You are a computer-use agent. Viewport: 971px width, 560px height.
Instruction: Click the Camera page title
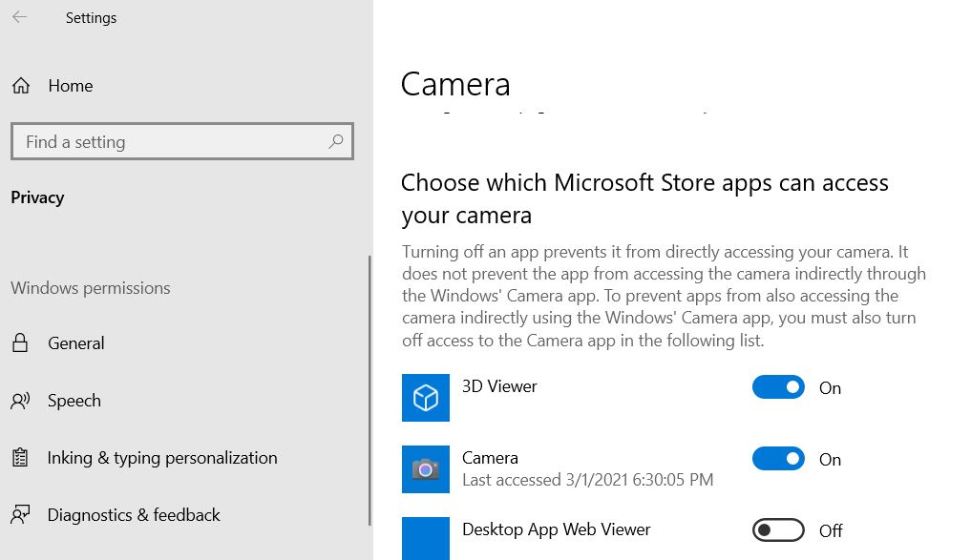(455, 84)
